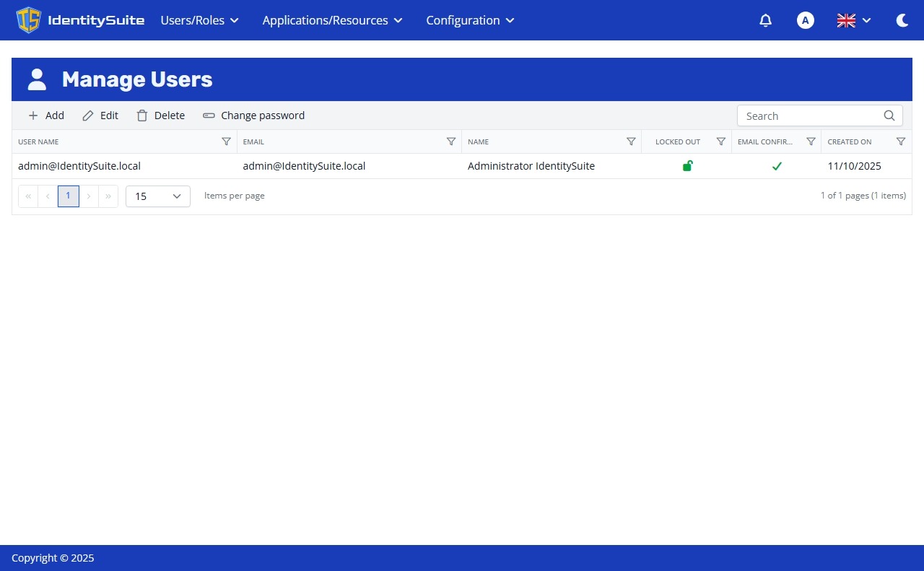
Task: Open the filter on the CREATED ON column
Action: pos(900,141)
